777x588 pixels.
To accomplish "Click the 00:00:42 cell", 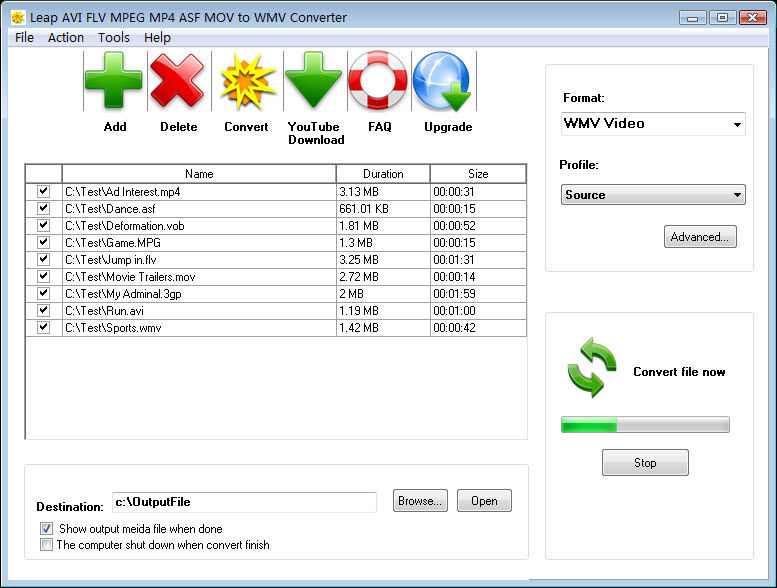I will [x=478, y=328].
